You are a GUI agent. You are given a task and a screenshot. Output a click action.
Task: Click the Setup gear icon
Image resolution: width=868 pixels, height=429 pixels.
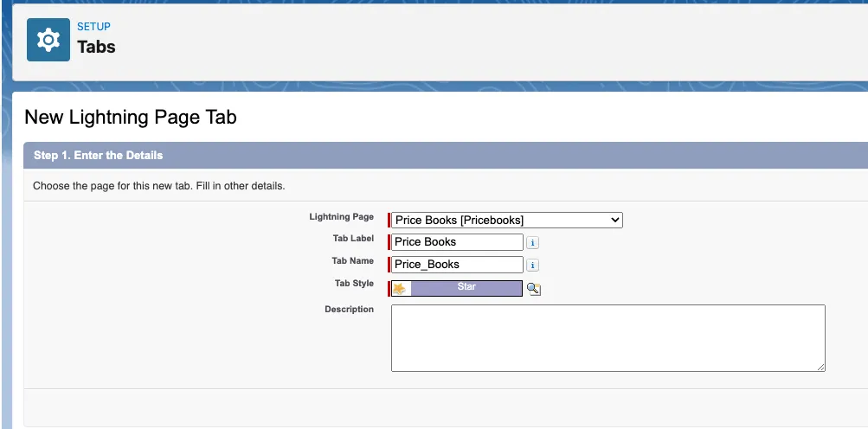click(48, 40)
